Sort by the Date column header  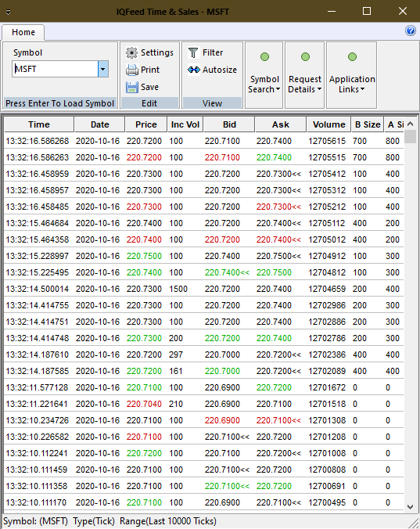(x=100, y=124)
